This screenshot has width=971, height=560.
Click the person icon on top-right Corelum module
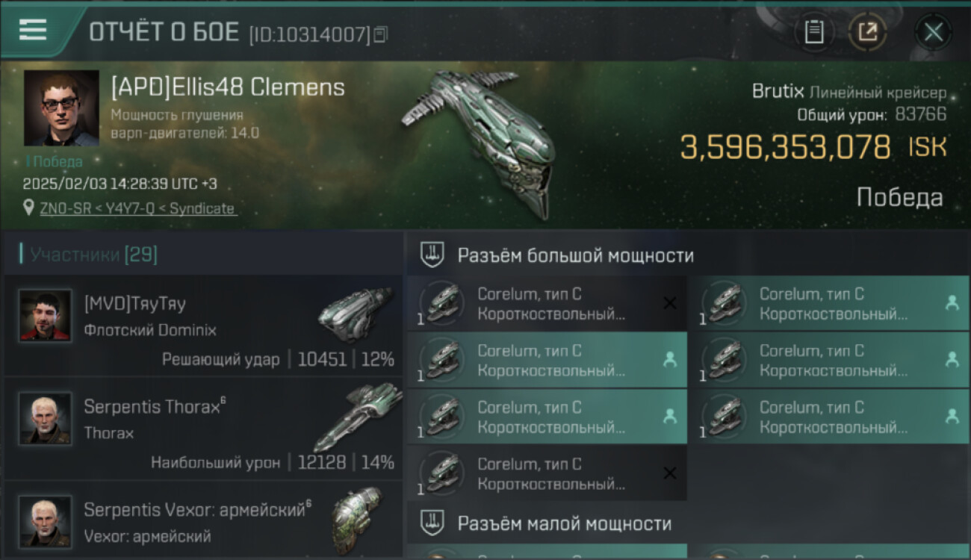pyautogui.click(x=952, y=303)
